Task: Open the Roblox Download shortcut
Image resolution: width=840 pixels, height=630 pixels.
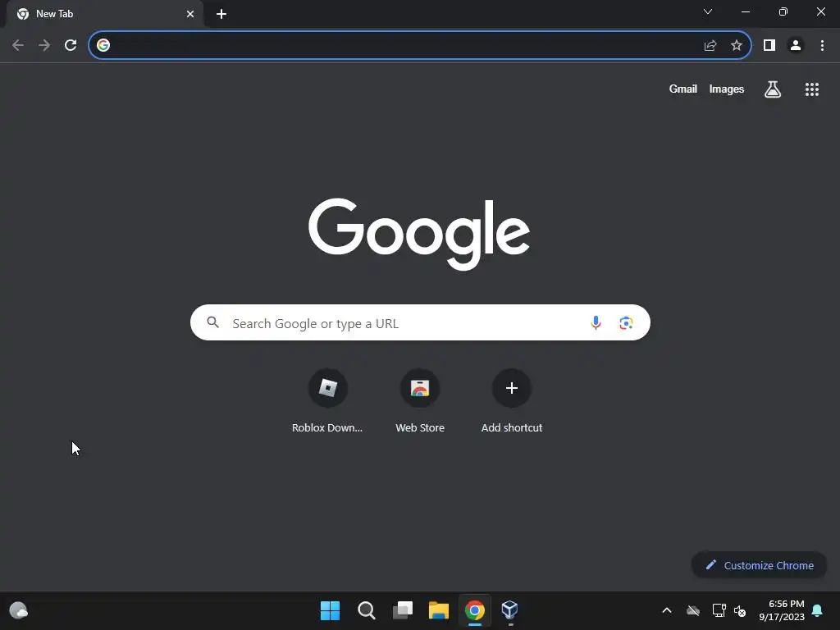Action: point(327,400)
